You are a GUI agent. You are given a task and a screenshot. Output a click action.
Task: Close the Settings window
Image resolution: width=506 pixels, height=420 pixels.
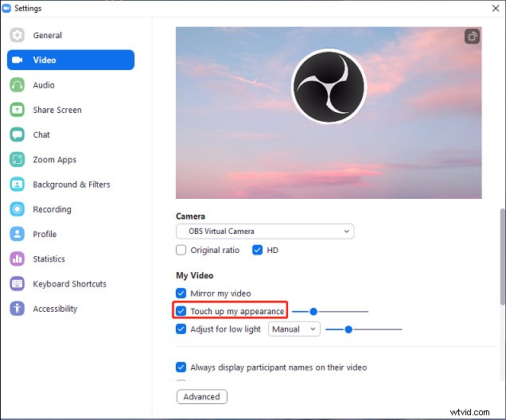[496, 8]
